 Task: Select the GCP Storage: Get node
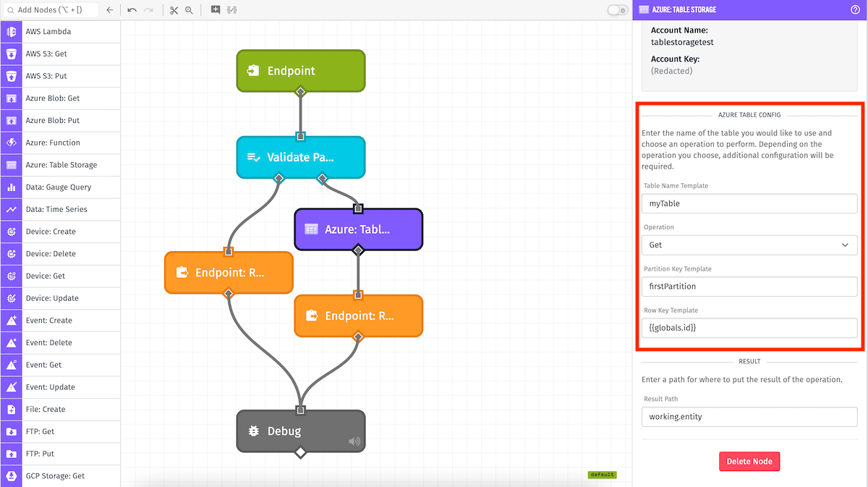point(60,475)
